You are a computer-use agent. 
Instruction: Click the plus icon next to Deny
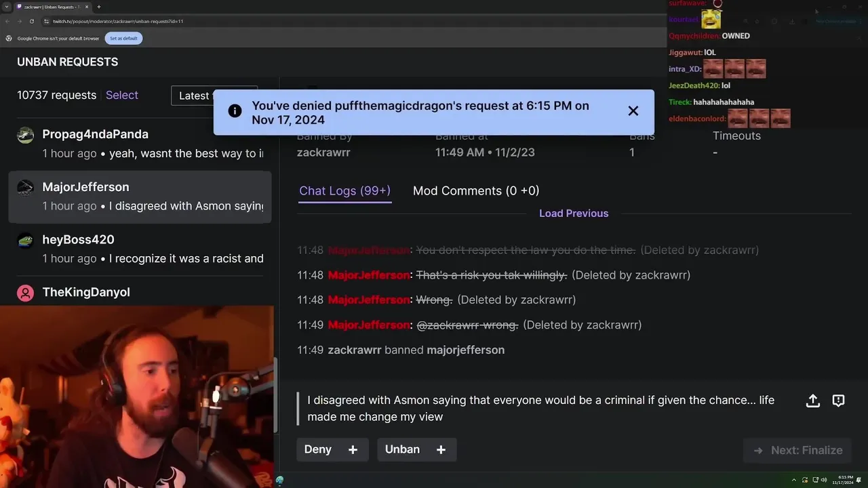click(353, 449)
